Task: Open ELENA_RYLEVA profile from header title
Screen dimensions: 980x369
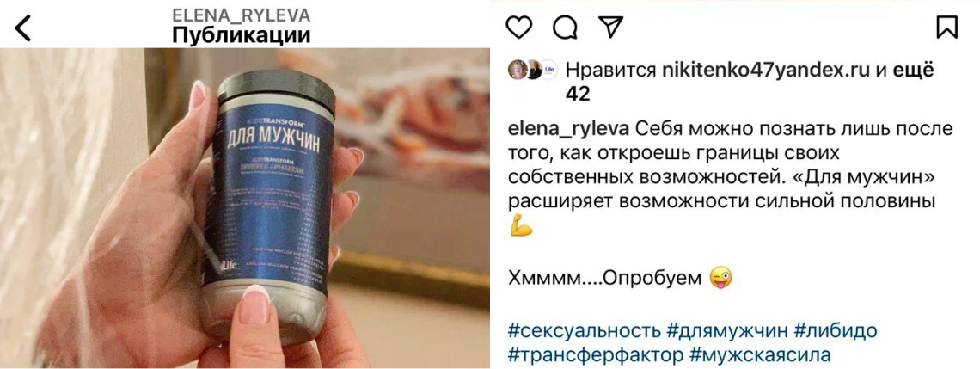Action: (x=241, y=15)
